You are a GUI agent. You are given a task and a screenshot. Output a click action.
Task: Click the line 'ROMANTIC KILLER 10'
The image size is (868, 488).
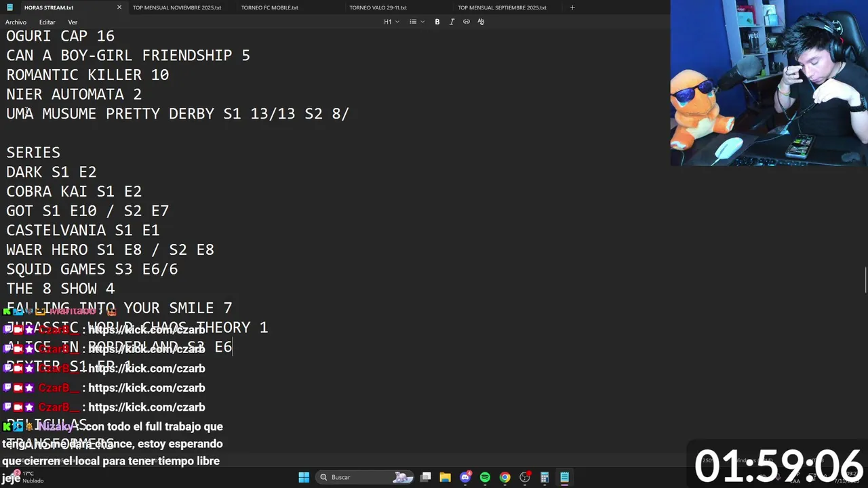click(87, 75)
